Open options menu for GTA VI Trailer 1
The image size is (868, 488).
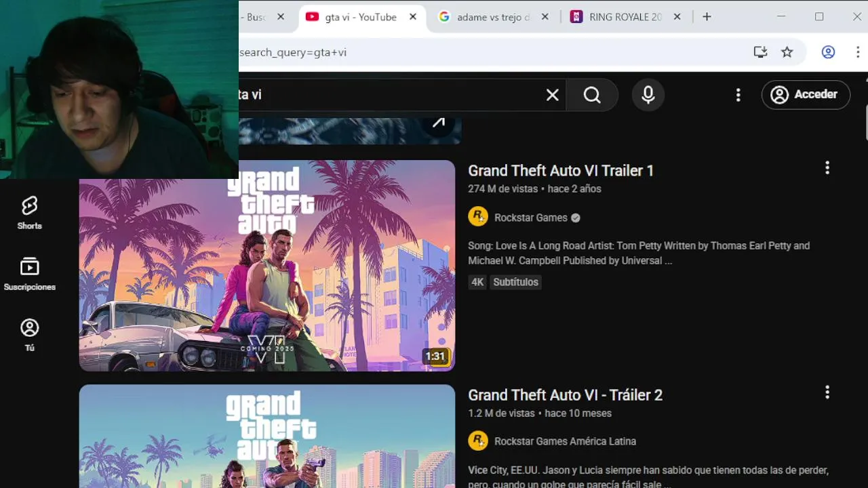[x=827, y=168]
